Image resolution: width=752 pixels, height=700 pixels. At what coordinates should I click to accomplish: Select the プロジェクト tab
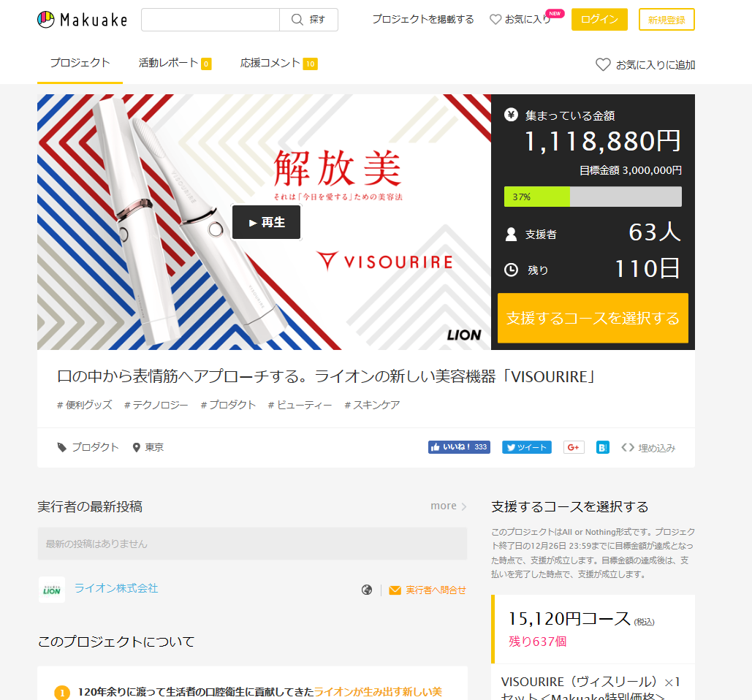pos(80,63)
